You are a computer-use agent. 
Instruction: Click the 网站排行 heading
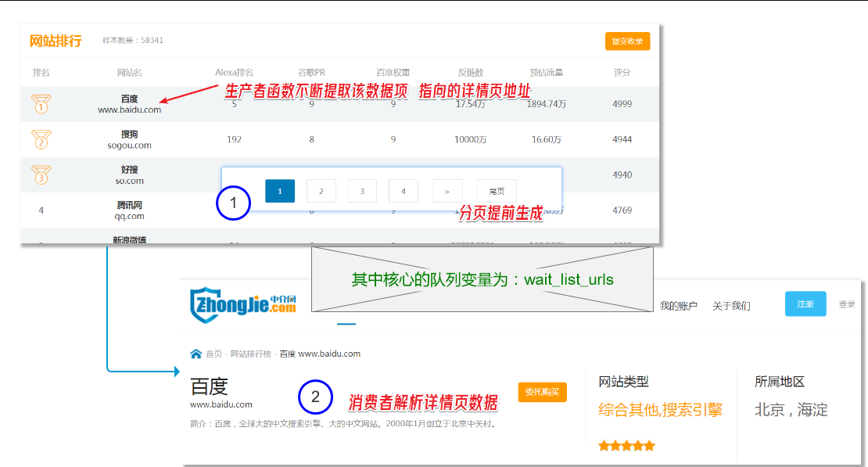(x=56, y=41)
